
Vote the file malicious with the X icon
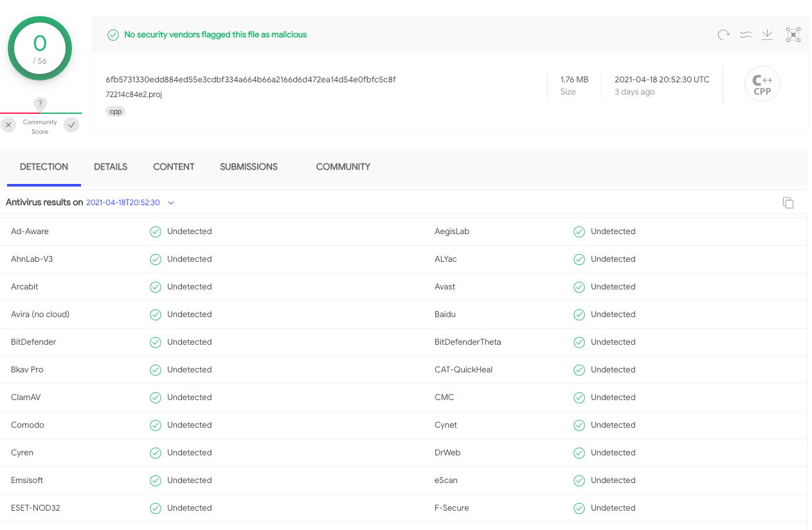click(x=8, y=125)
